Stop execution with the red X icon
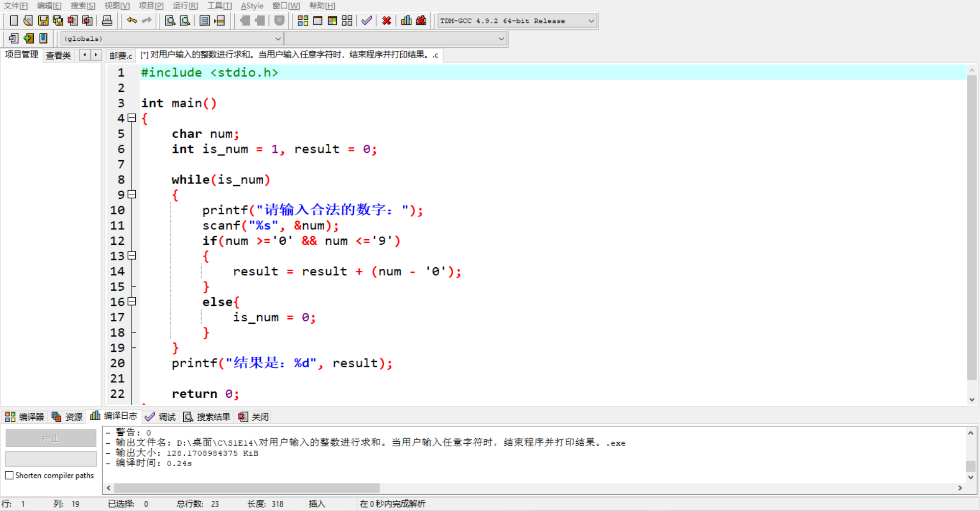The image size is (980, 511). point(386,20)
